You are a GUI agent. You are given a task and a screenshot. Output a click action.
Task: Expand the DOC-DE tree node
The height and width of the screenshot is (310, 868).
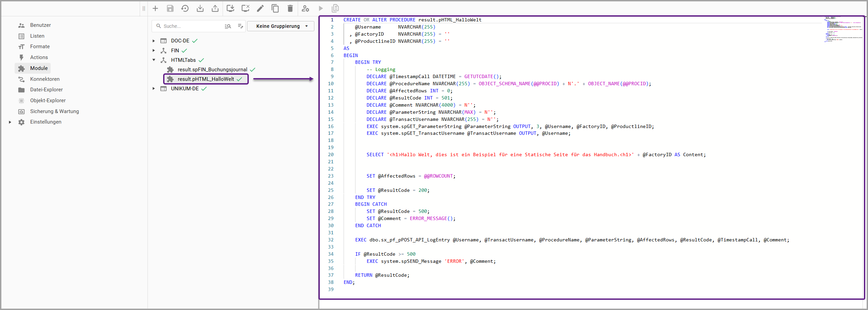[x=154, y=41]
